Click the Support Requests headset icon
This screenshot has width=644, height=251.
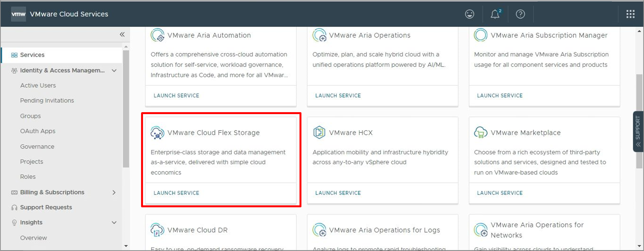pos(14,208)
